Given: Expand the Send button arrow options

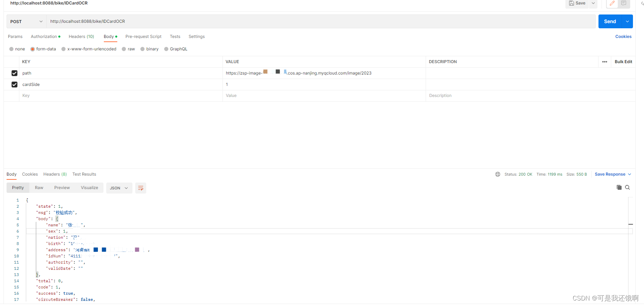Looking at the screenshot, I should click(x=627, y=21).
